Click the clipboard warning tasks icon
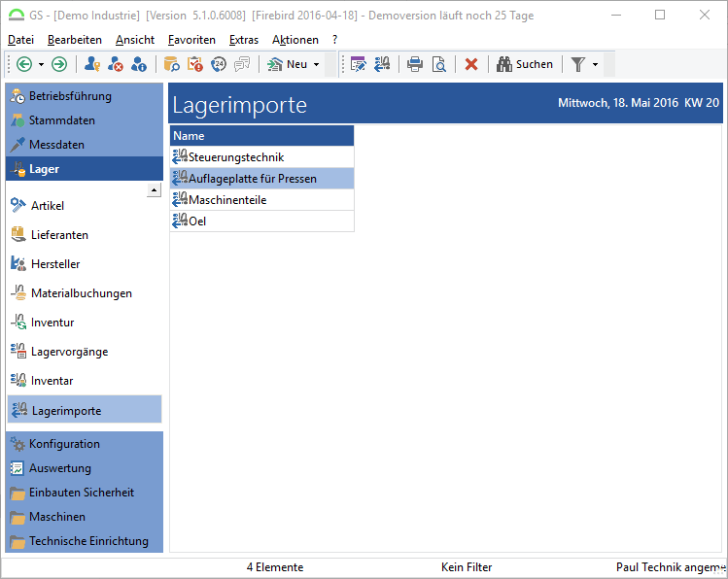The width and height of the screenshot is (728, 579). pyautogui.click(x=195, y=64)
